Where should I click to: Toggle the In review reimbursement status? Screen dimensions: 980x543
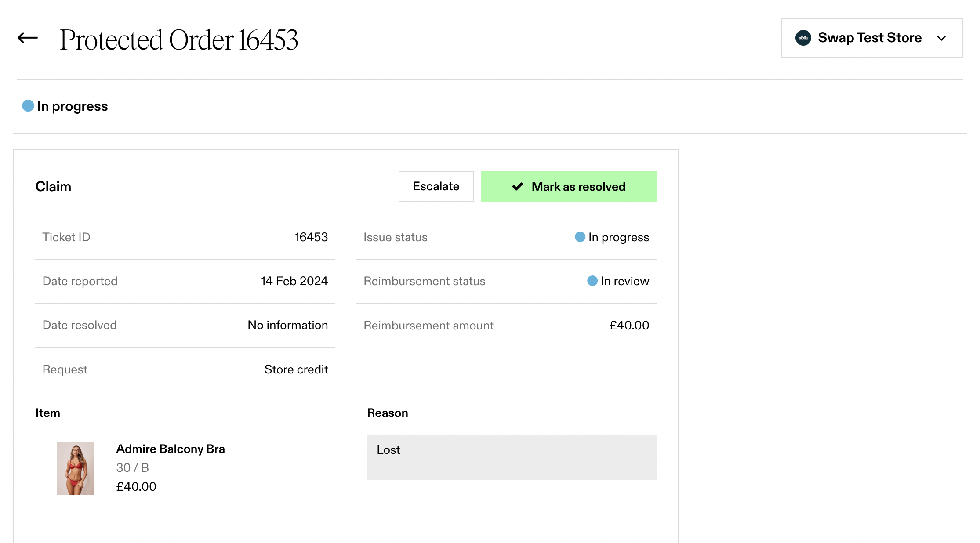(x=615, y=281)
